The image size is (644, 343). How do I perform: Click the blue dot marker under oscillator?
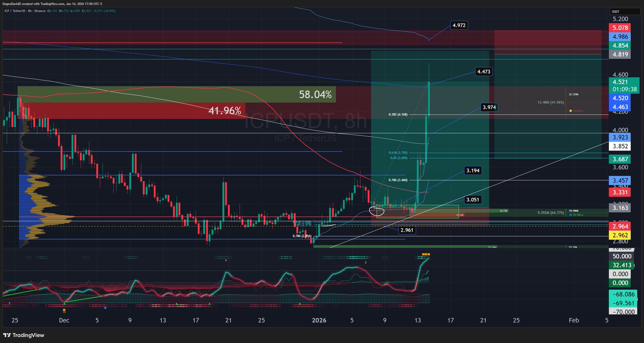[x=105, y=308]
